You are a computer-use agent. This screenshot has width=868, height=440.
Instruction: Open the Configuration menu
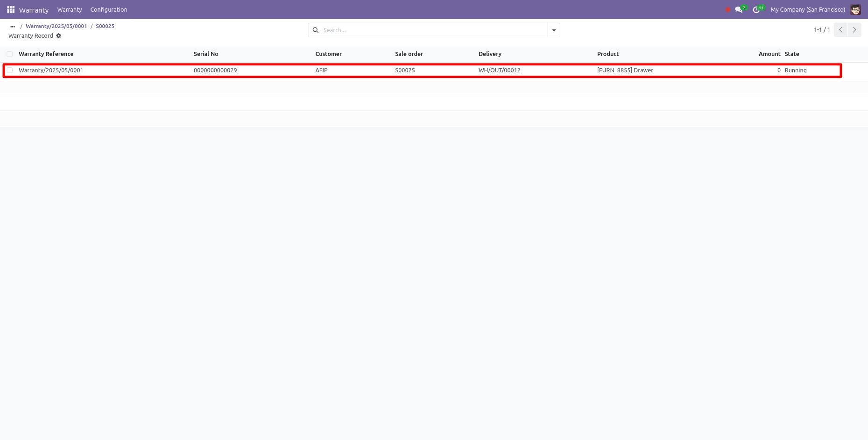109,9
